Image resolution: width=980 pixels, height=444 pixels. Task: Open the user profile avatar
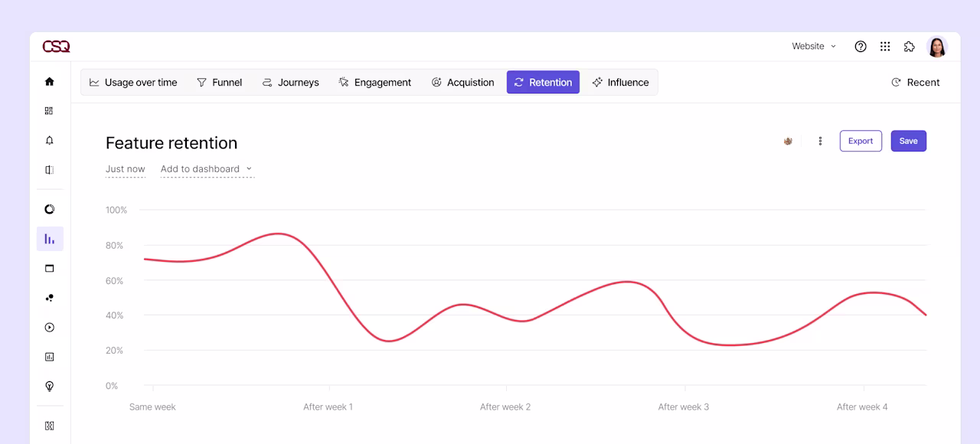coord(937,47)
